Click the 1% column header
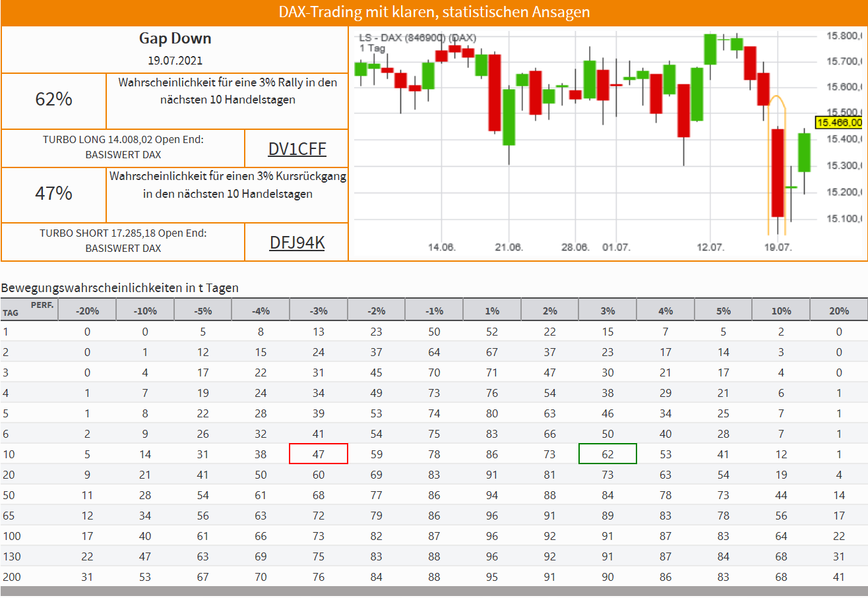The height and width of the screenshot is (598, 868). click(492, 311)
